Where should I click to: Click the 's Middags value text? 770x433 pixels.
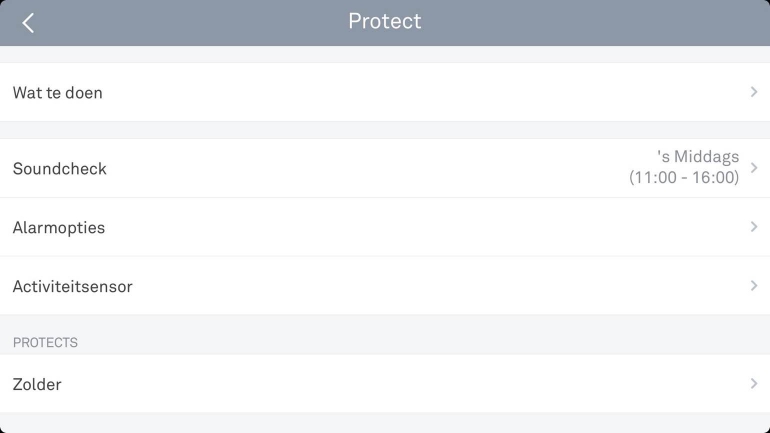click(698, 157)
